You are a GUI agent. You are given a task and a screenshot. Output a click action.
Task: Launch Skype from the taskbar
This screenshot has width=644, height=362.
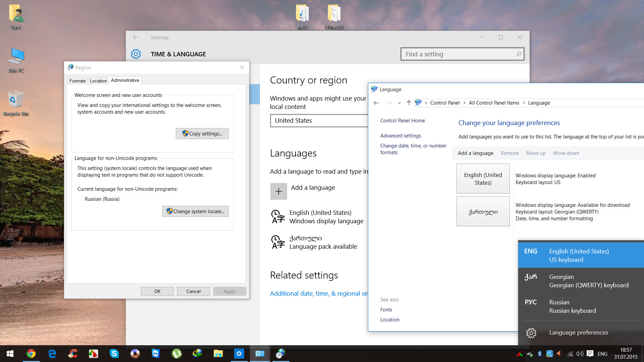click(x=114, y=354)
